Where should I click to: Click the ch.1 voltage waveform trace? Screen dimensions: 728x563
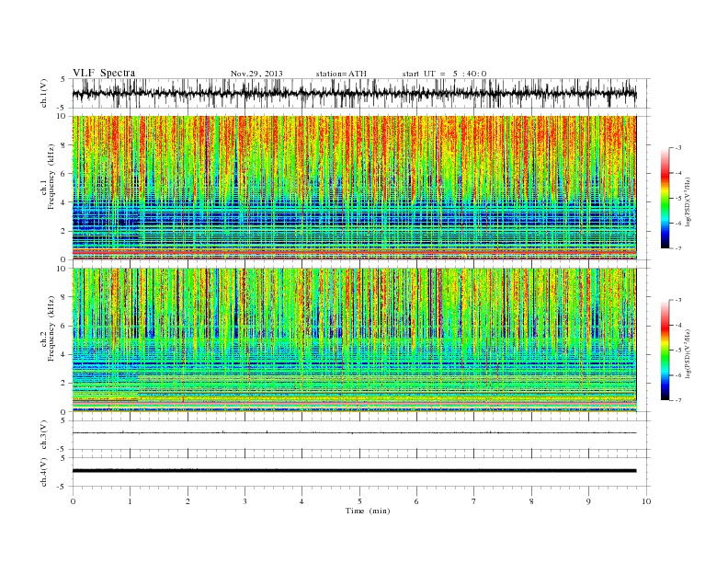click(x=354, y=93)
